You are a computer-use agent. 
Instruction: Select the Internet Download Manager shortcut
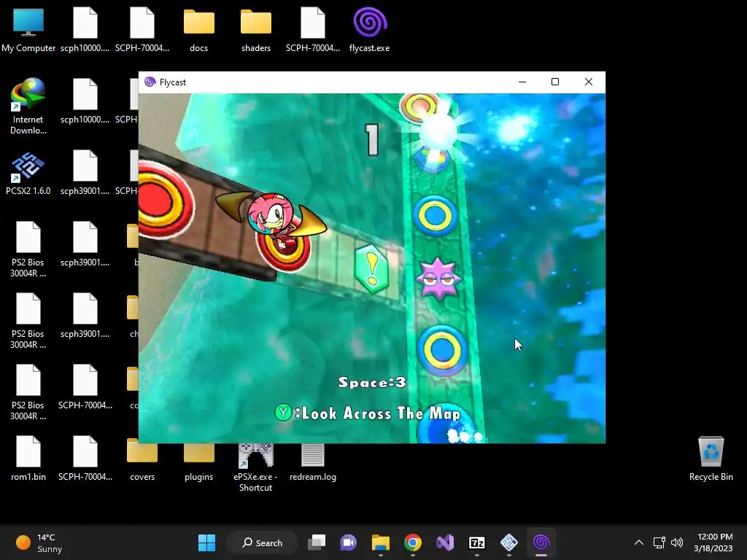pos(28,106)
